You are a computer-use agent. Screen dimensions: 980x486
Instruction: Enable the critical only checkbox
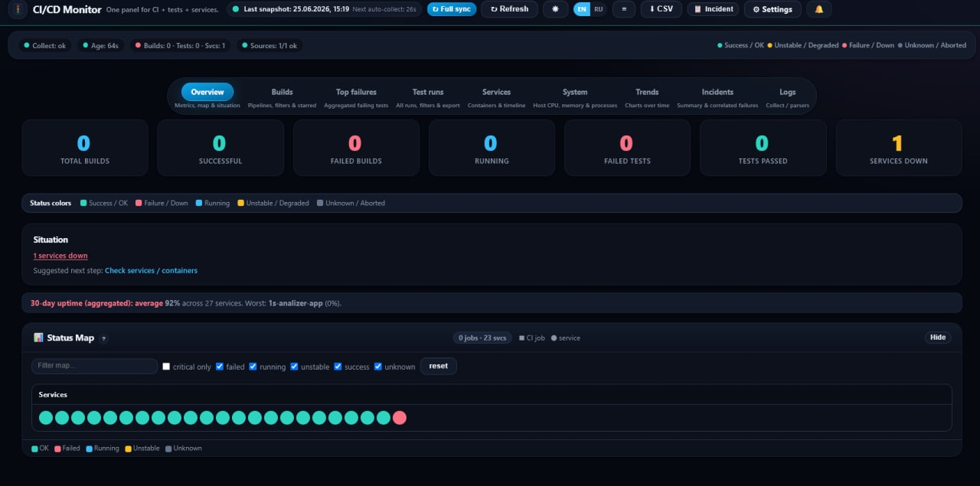166,367
